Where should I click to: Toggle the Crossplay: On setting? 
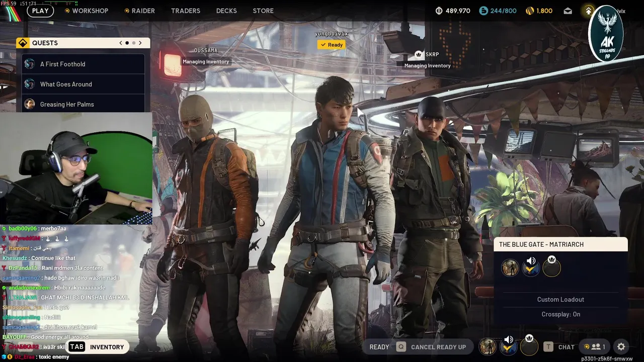click(560, 314)
